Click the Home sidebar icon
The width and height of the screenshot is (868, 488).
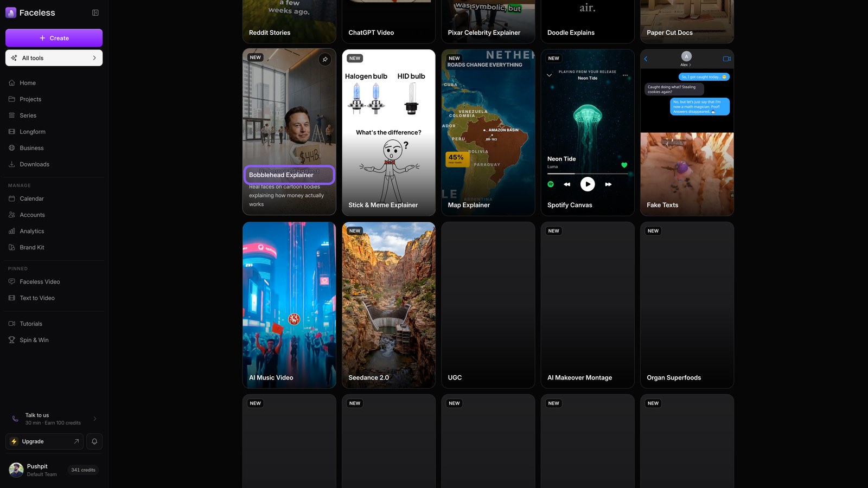coord(12,83)
